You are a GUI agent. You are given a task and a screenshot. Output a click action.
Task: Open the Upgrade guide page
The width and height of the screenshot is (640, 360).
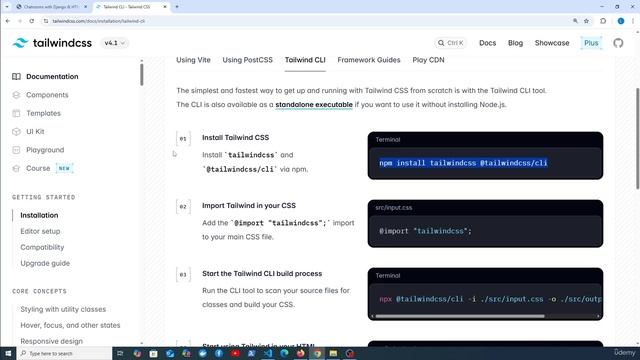(45, 263)
